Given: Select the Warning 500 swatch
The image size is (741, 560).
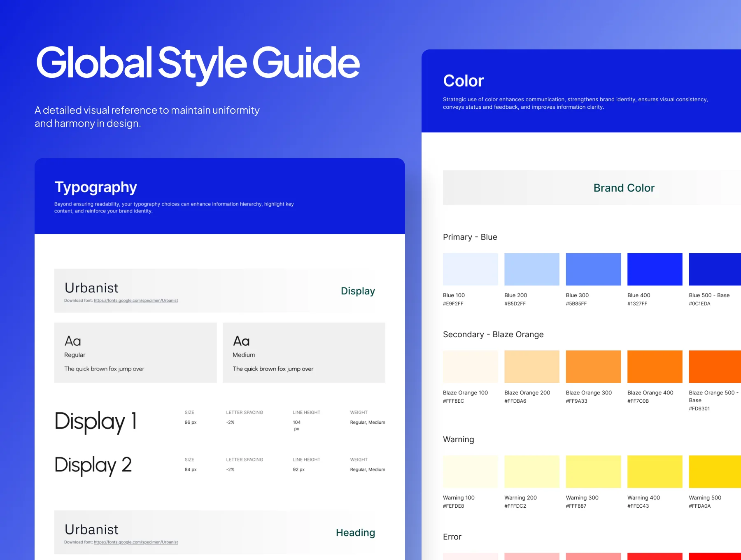Looking at the screenshot, I should (715, 471).
